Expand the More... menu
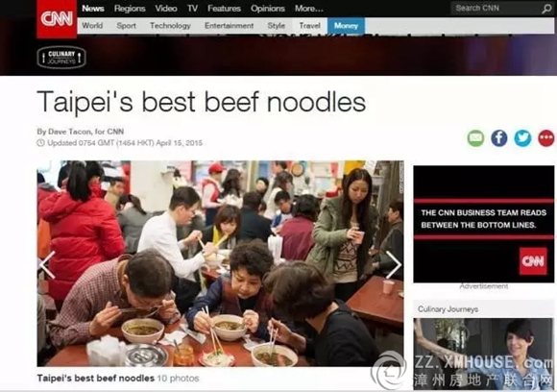This screenshot has height=392, width=557. tap(308, 9)
